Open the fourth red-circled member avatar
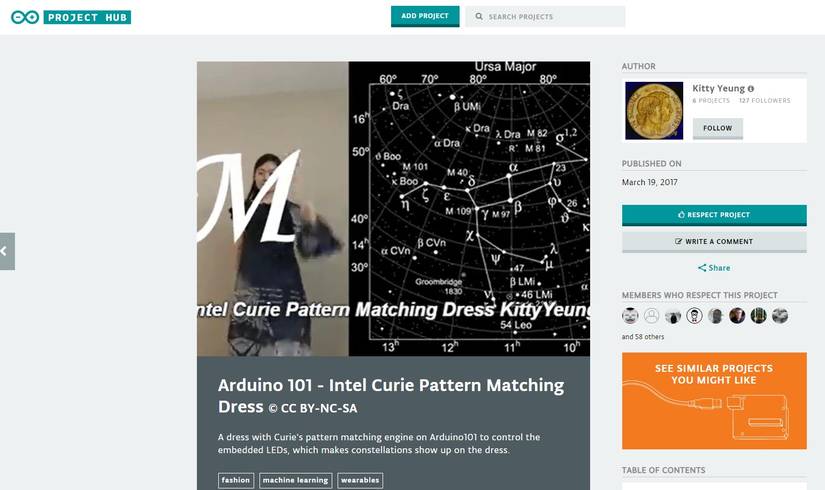The height and width of the screenshot is (490, 825). (695, 316)
